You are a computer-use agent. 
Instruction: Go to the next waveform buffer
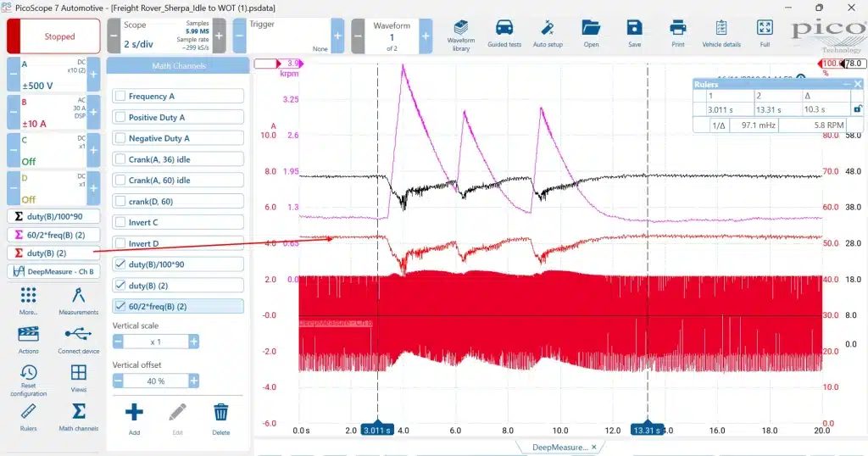(x=426, y=36)
